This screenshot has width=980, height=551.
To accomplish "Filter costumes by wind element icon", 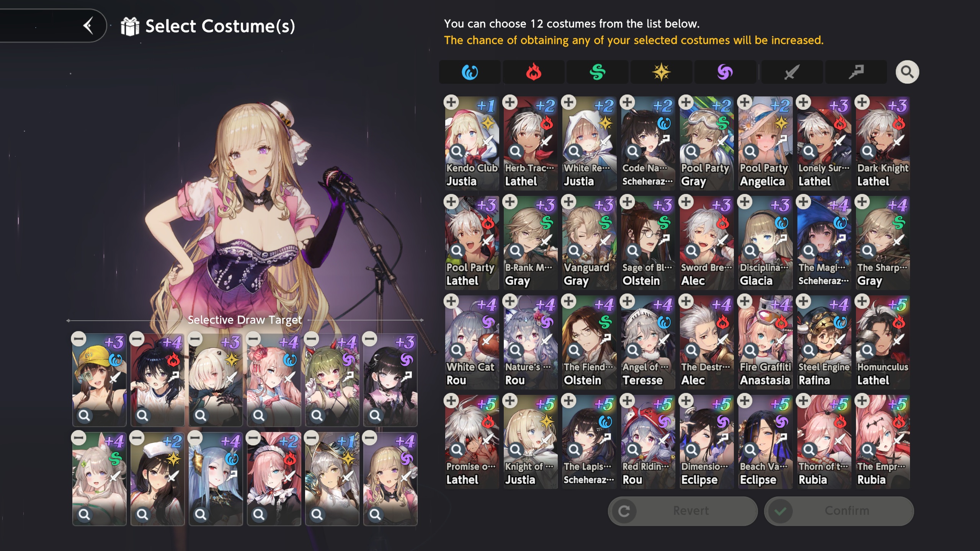I will [597, 72].
